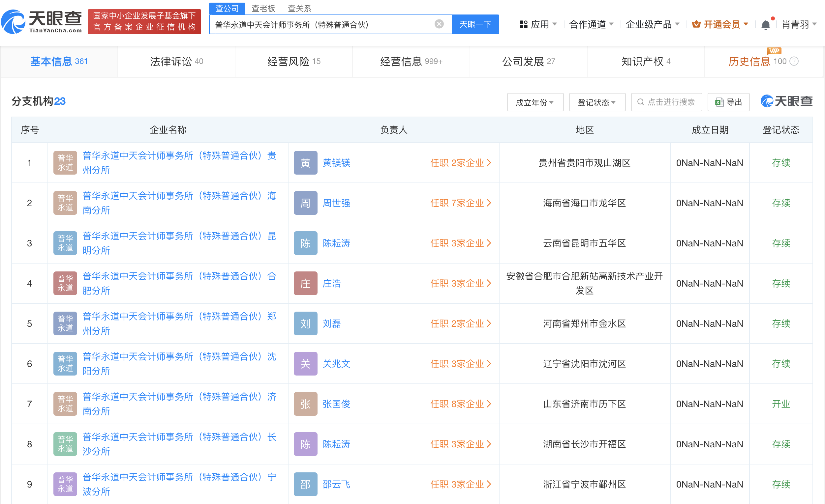Click the 开业 status in the 济南分所 row
Viewport: 825px width, 504px height.
(x=781, y=404)
